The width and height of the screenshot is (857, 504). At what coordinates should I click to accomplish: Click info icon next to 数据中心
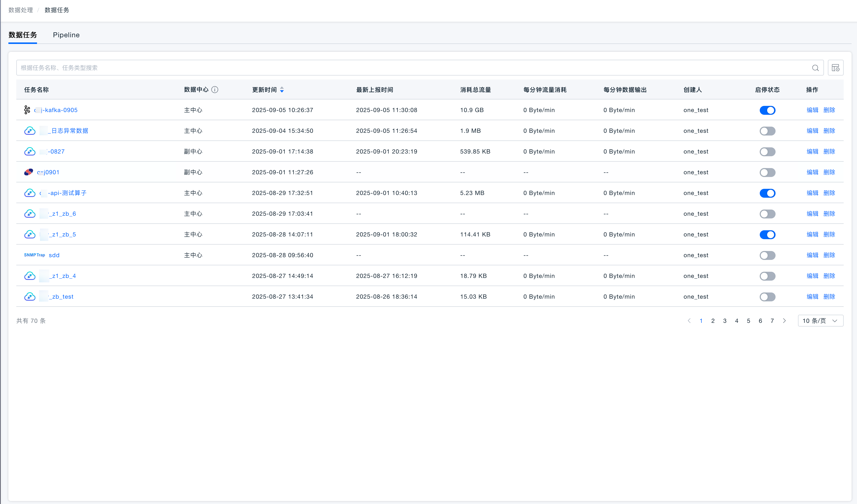point(214,90)
